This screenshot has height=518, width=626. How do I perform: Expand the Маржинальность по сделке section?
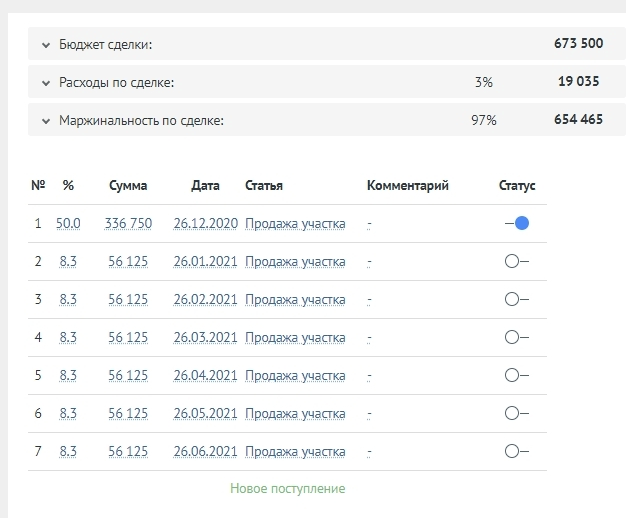click(46, 121)
